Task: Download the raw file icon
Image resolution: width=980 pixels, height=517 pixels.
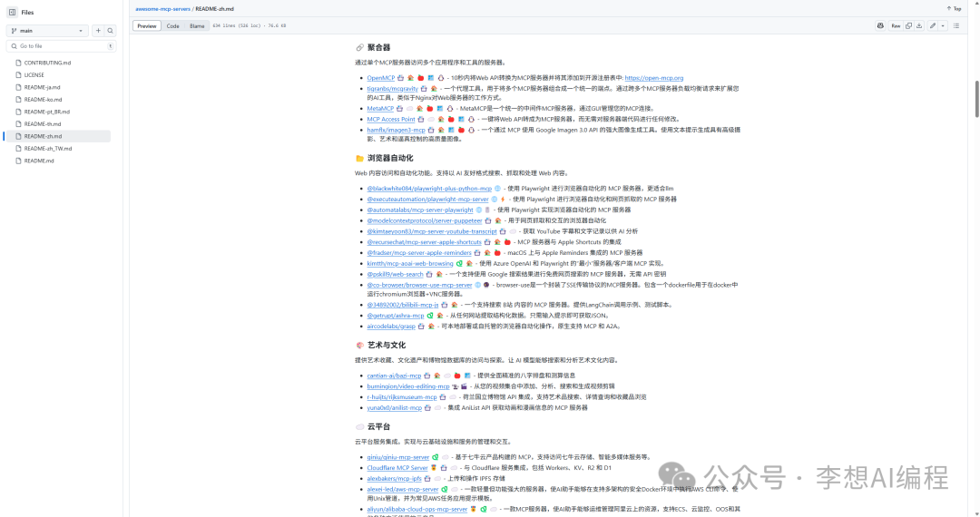Action: tap(919, 25)
